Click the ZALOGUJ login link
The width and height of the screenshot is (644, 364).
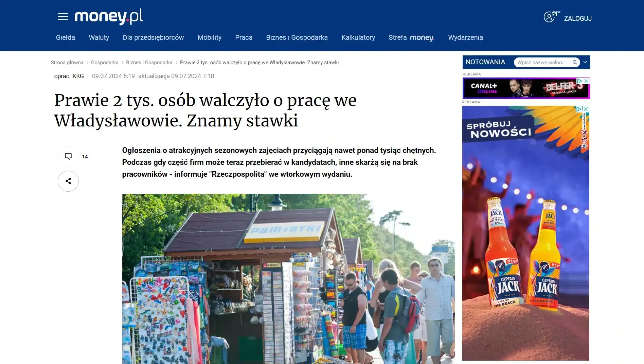coord(578,18)
